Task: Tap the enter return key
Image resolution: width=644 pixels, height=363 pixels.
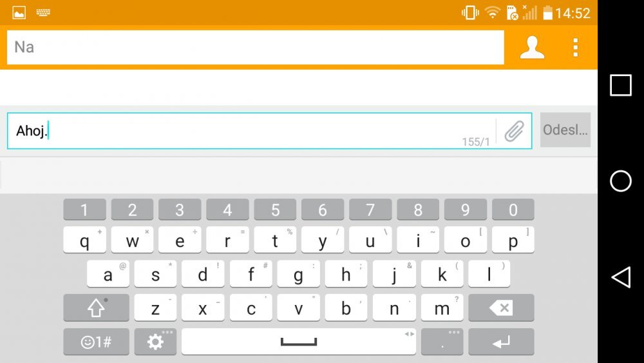Action: coord(501,342)
